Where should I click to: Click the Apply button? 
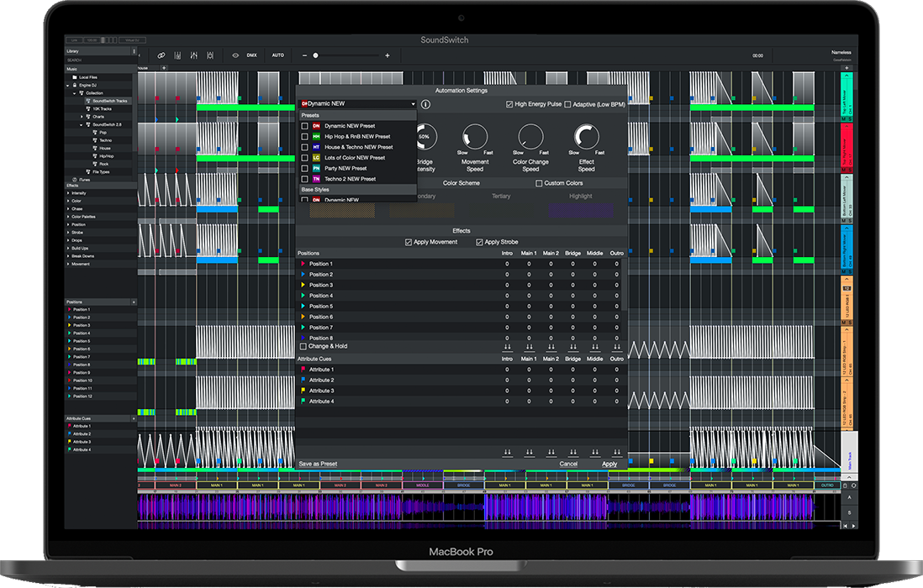(609, 464)
